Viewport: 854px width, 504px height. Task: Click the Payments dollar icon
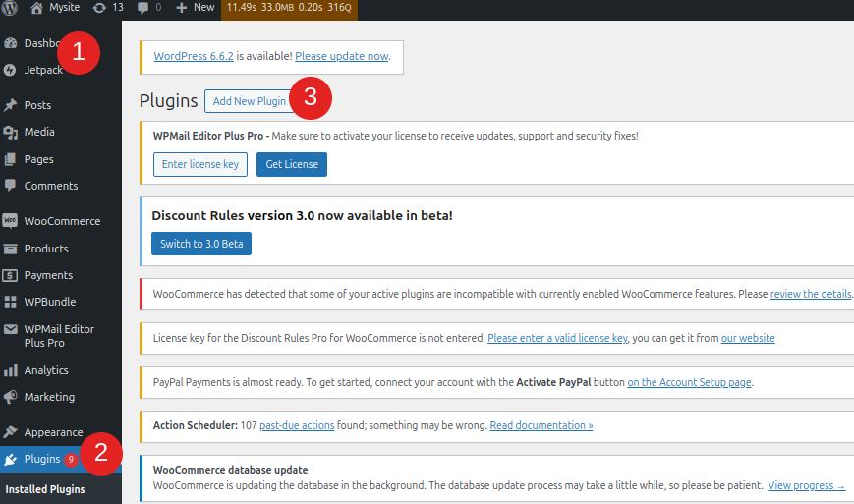click(x=10, y=275)
